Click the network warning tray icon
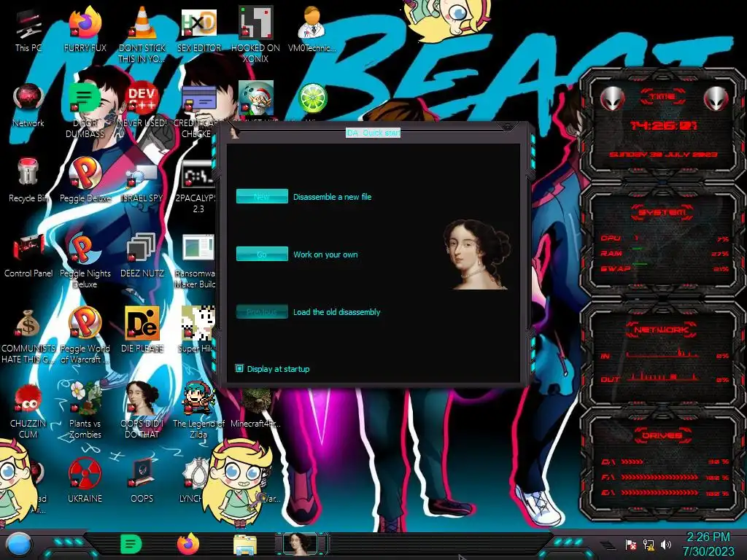747x560 pixels. pyautogui.click(x=649, y=545)
